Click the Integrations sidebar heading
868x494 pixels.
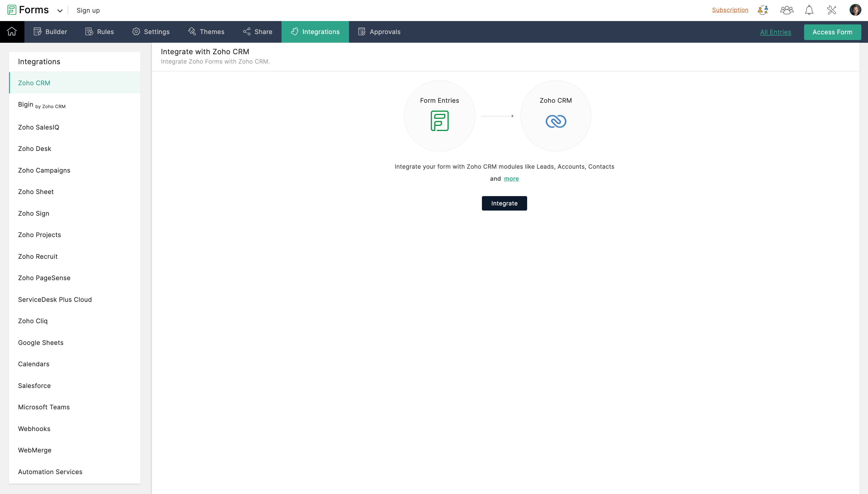(x=39, y=61)
